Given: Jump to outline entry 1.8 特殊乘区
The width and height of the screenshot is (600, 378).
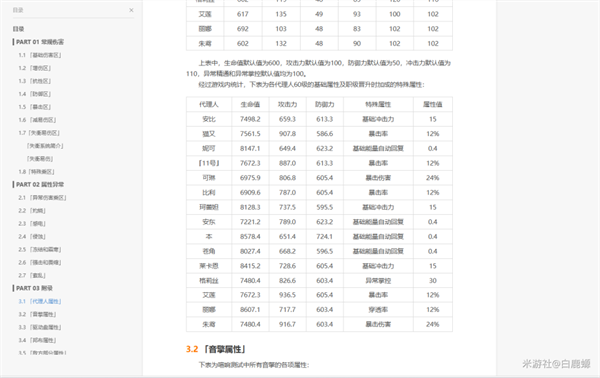Looking at the screenshot, I should [x=37, y=172].
